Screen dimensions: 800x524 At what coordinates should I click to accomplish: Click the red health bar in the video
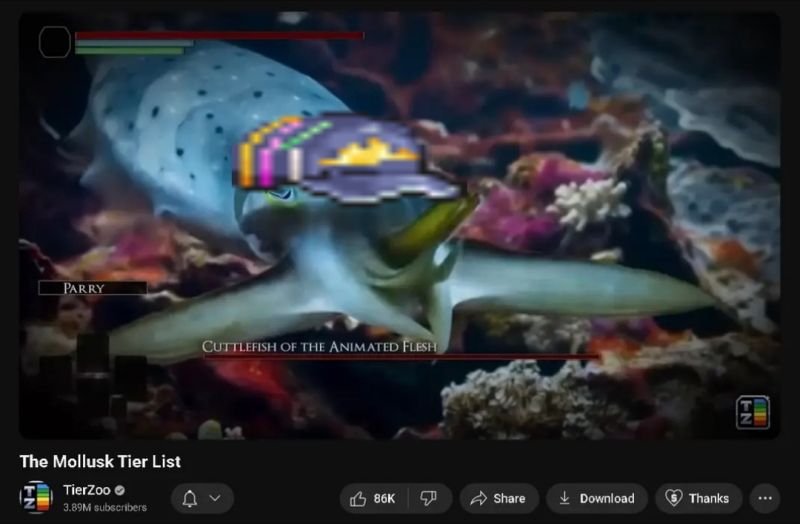coord(218,35)
